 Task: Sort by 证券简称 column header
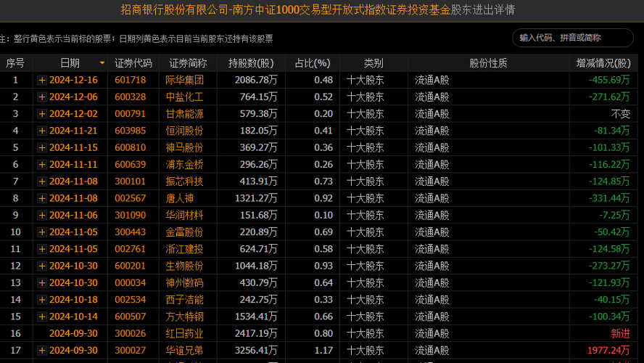(x=188, y=63)
